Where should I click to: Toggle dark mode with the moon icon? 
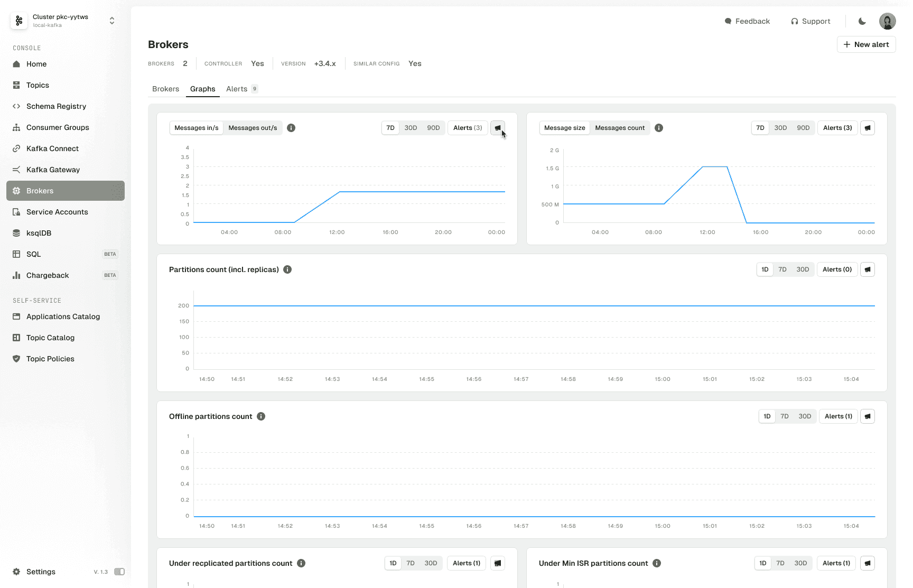[x=862, y=21]
